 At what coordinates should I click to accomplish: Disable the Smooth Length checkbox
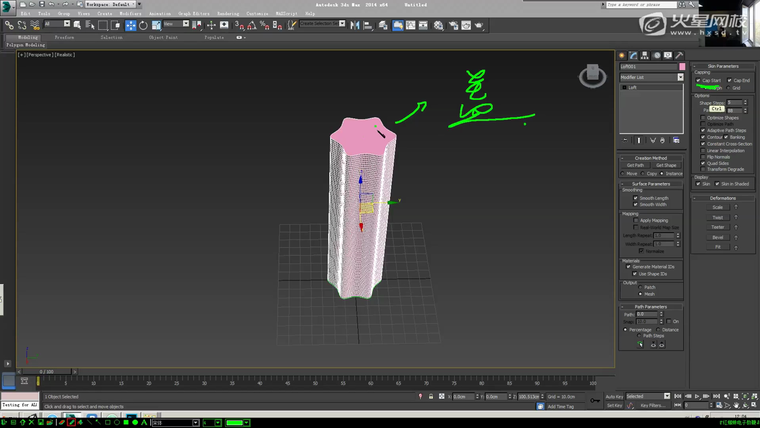(x=636, y=198)
